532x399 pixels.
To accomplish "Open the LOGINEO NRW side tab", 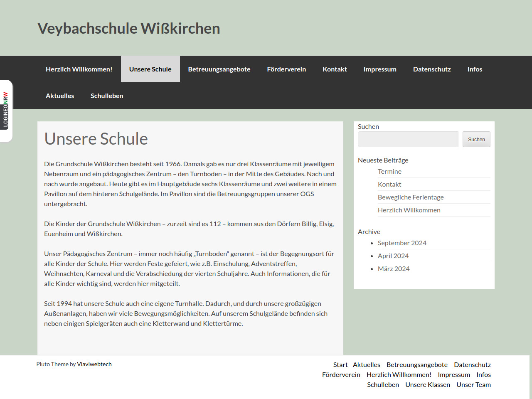I will coord(6,110).
